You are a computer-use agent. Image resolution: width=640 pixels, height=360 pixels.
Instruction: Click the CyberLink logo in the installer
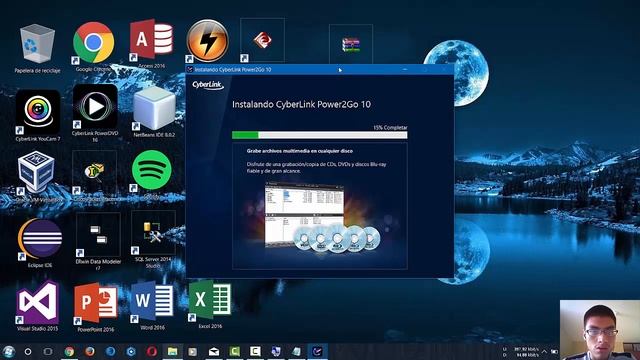(208, 84)
